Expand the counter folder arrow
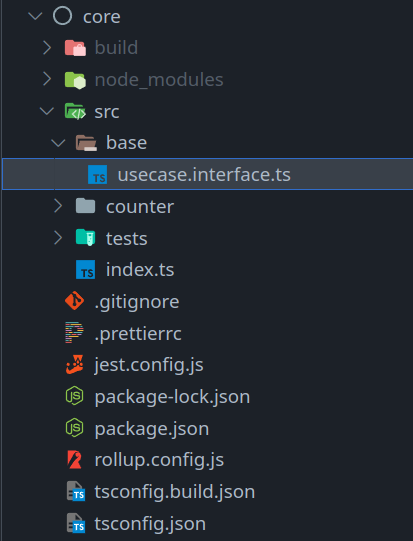This screenshot has width=413, height=541. (x=58, y=206)
